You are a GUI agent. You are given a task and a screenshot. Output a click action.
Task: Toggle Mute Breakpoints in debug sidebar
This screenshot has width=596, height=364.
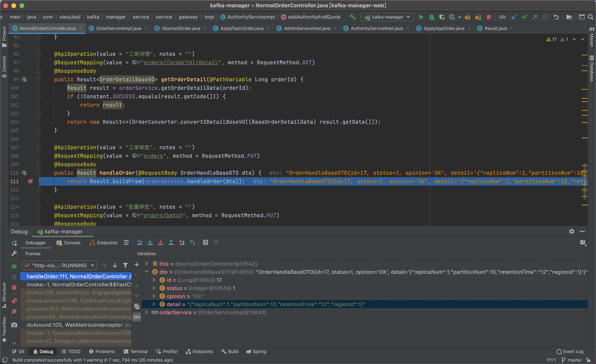point(14,311)
